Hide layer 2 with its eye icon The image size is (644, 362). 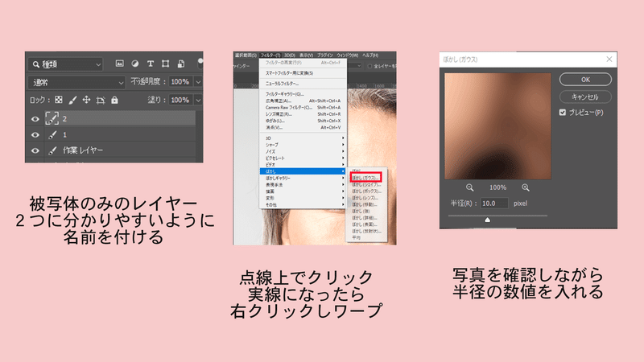[x=35, y=119]
